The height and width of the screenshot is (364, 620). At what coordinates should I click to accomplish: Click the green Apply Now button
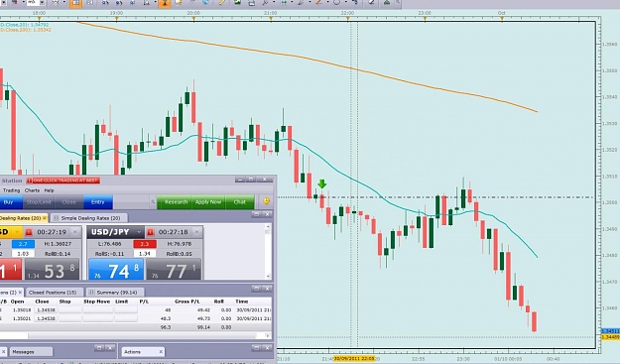[208, 202]
